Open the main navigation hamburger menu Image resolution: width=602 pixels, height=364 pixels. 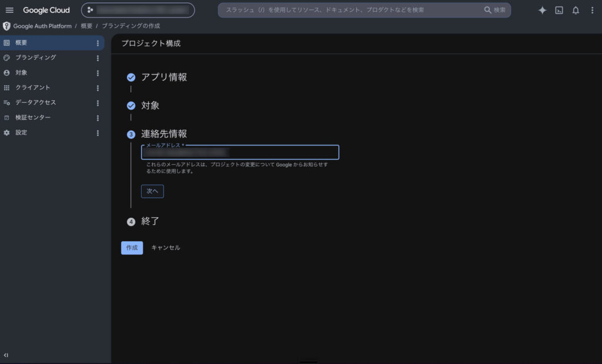point(9,11)
